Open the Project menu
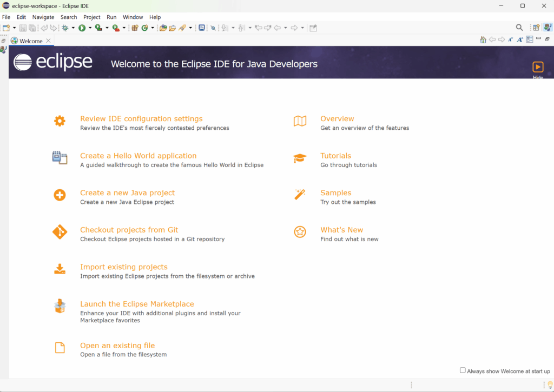Image resolution: width=554 pixels, height=392 pixels. click(x=92, y=17)
